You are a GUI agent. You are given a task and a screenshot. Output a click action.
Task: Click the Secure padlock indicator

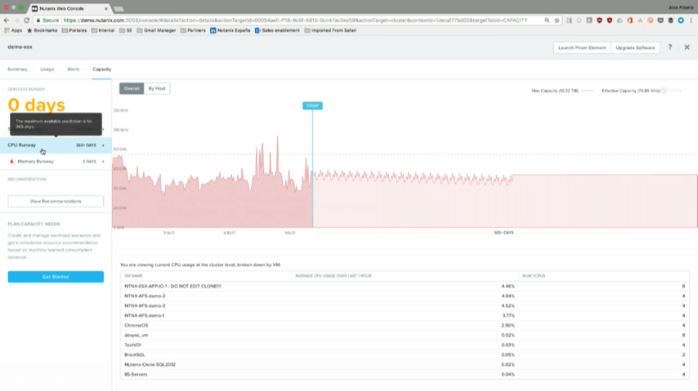pos(48,20)
